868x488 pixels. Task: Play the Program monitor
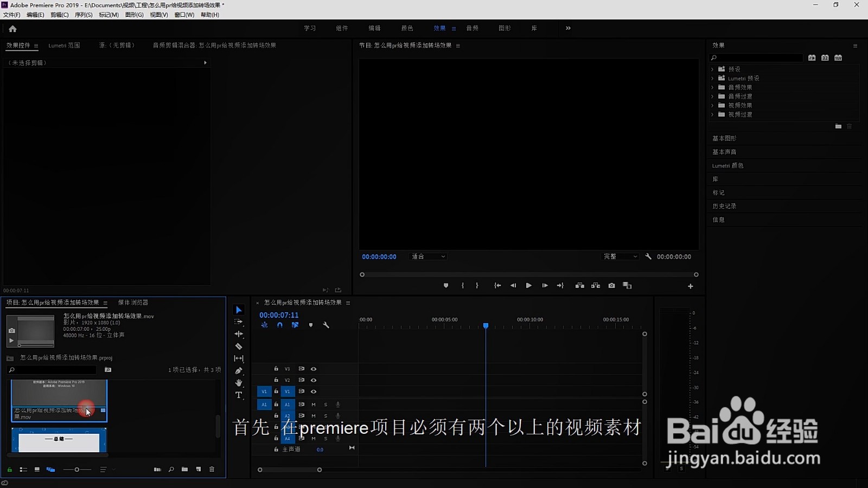pos(528,286)
